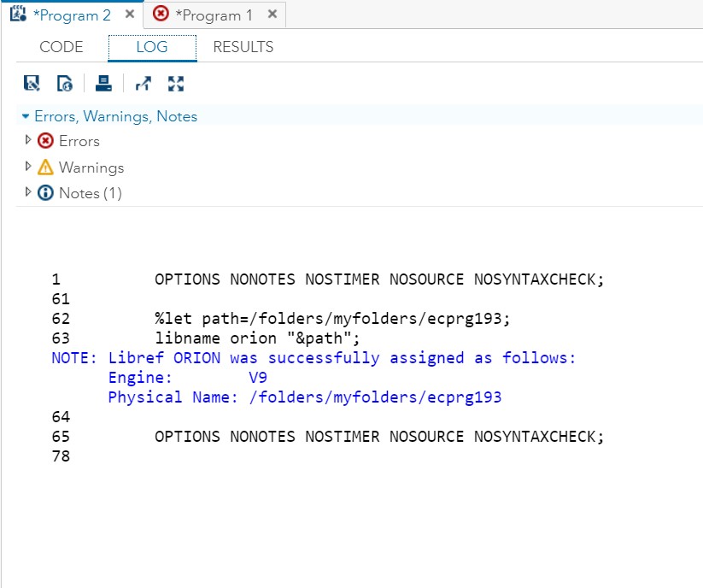Image resolution: width=703 pixels, height=588 pixels.
Task: Click the NOTE: Libref ORION log line
Action: point(313,358)
